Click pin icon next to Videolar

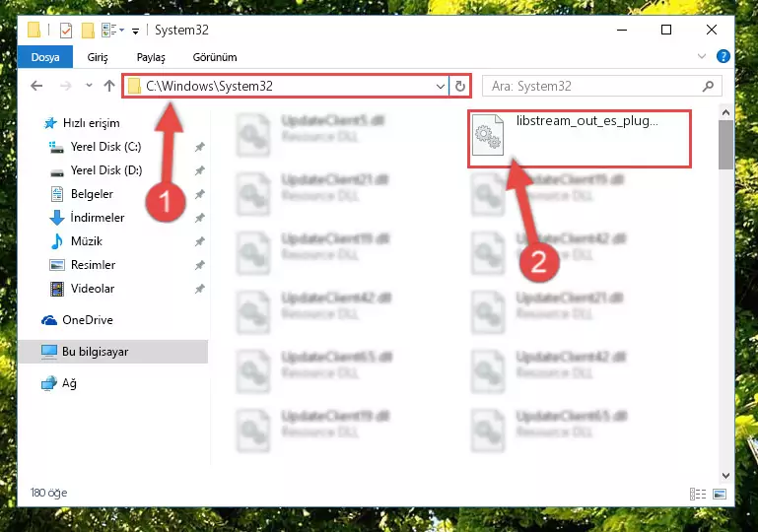tap(199, 289)
